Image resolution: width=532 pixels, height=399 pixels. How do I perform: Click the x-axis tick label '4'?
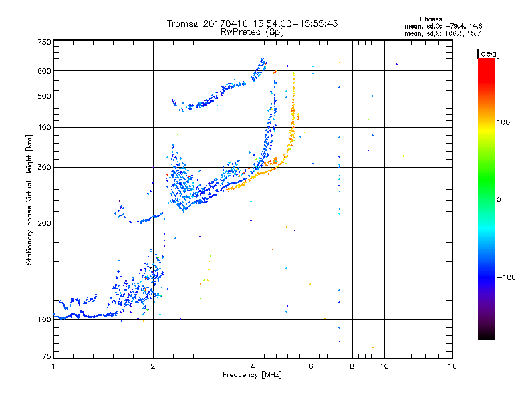coord(253,366)
